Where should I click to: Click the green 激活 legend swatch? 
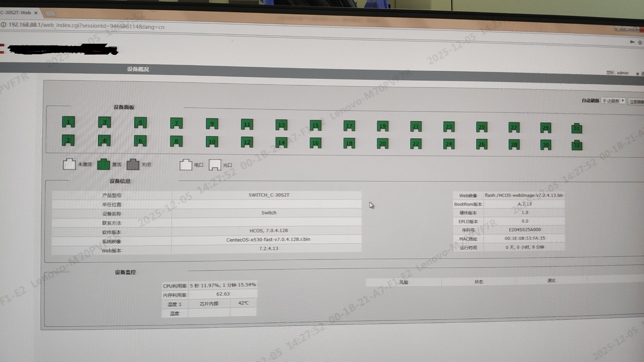(103, 164)
